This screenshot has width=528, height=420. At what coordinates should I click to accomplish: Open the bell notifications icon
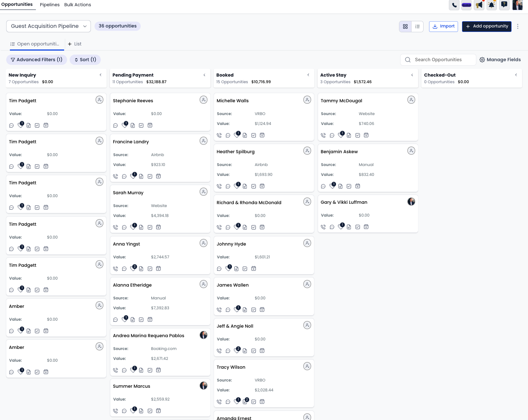click(491, 5)
